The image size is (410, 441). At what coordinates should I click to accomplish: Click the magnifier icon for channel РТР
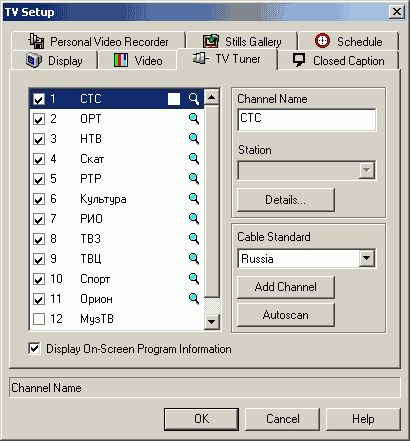pyautogui.click(x=194, y=179)
